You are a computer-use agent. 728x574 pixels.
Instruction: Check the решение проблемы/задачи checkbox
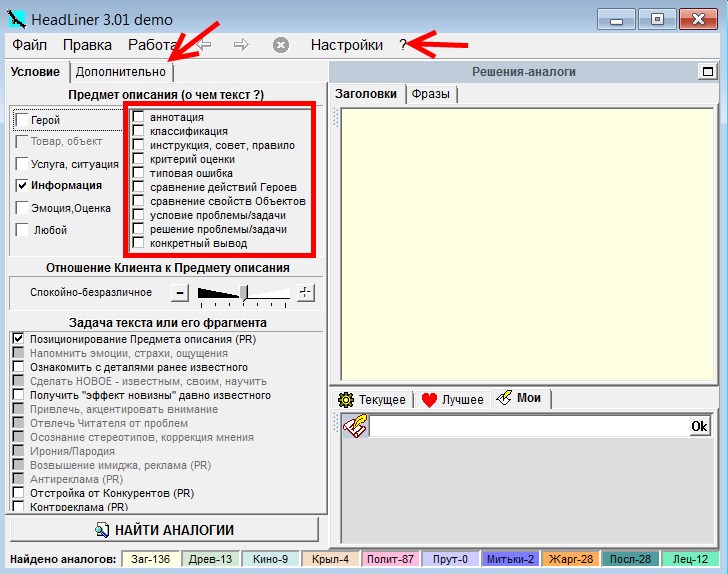pos(138,228)
